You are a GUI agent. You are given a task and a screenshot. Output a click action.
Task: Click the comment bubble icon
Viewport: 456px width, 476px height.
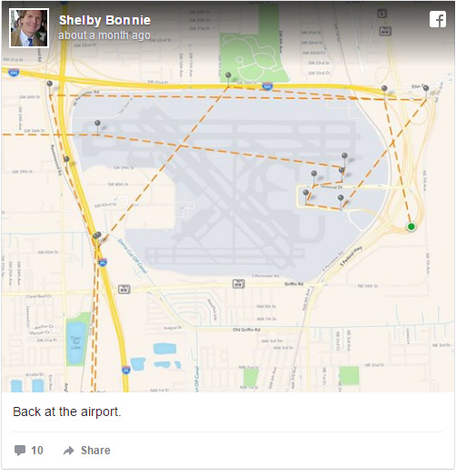point(20,450)
